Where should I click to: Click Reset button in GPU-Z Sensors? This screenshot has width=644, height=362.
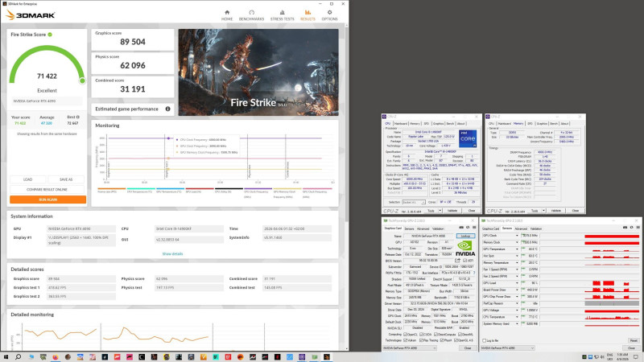click(634, 340)
